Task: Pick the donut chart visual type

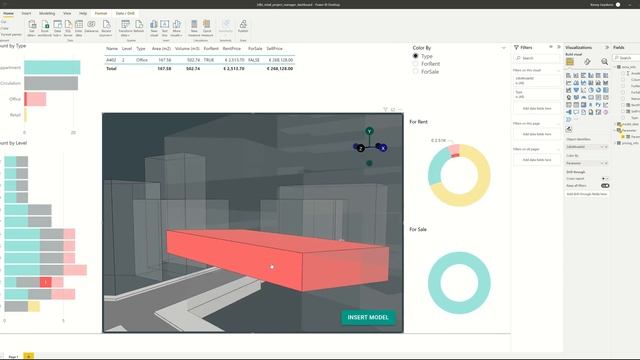Action: (x=598, y=90)
